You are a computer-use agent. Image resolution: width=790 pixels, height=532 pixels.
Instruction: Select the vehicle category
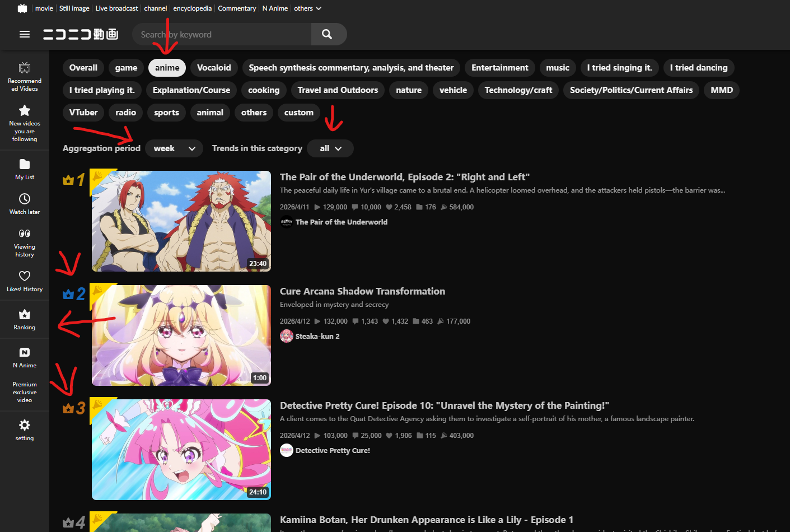coord(453,90)
